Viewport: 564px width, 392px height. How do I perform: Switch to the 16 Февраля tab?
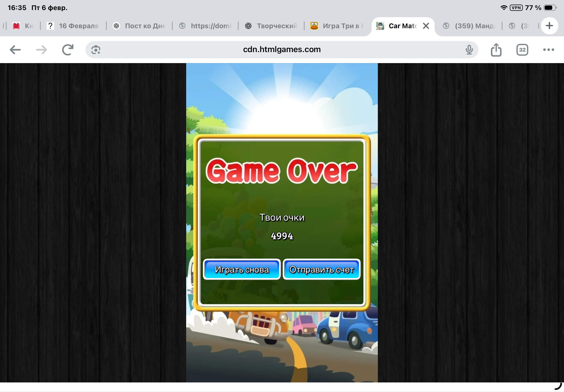click(x=74, y=26)
